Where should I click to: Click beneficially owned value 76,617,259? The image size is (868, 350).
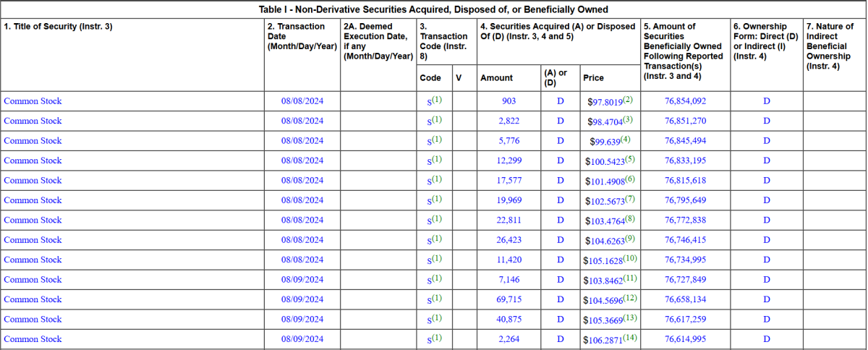(x=685, y=320)
